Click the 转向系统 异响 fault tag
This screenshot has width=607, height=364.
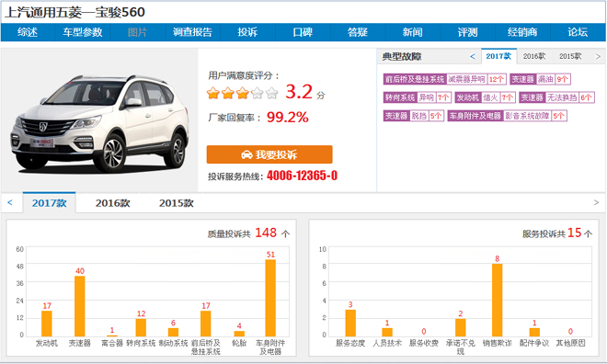(x=418, y=97)
